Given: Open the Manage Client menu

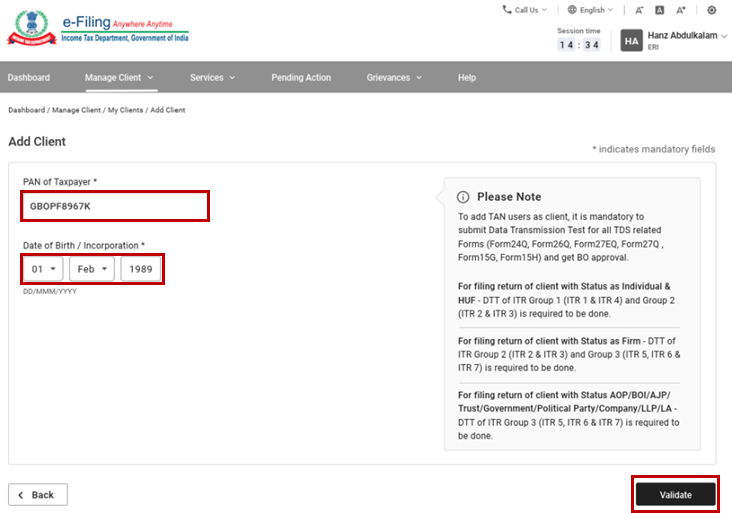Looking at the screenshot, I should pyautogui.click(x=119, y=77).
